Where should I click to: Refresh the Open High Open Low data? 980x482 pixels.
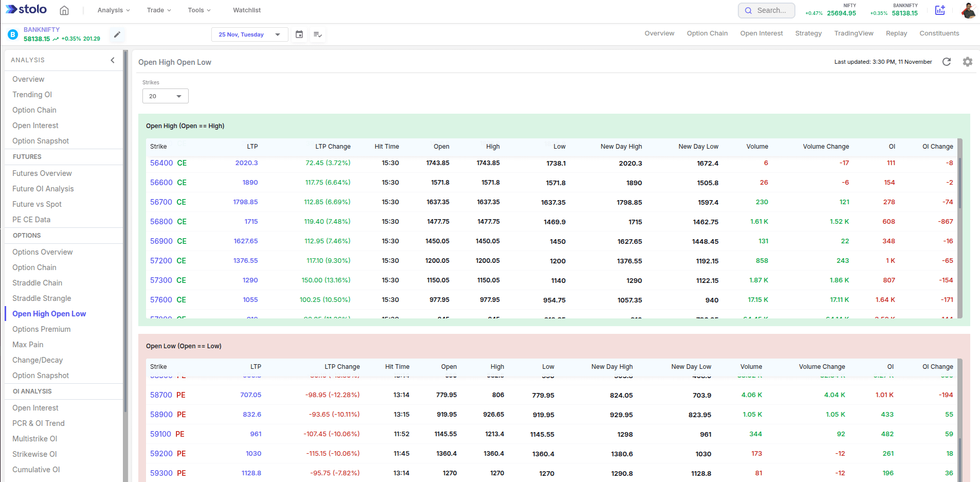(947, 62)
